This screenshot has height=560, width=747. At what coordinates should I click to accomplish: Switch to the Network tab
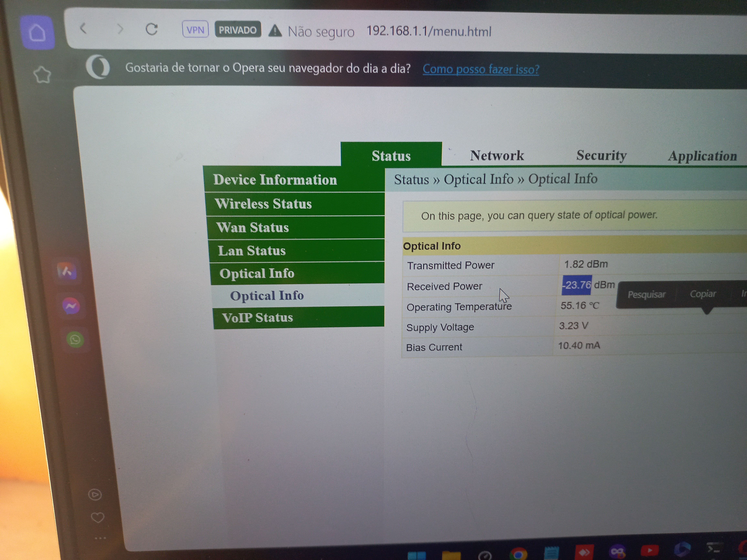[x=496, y=156]
